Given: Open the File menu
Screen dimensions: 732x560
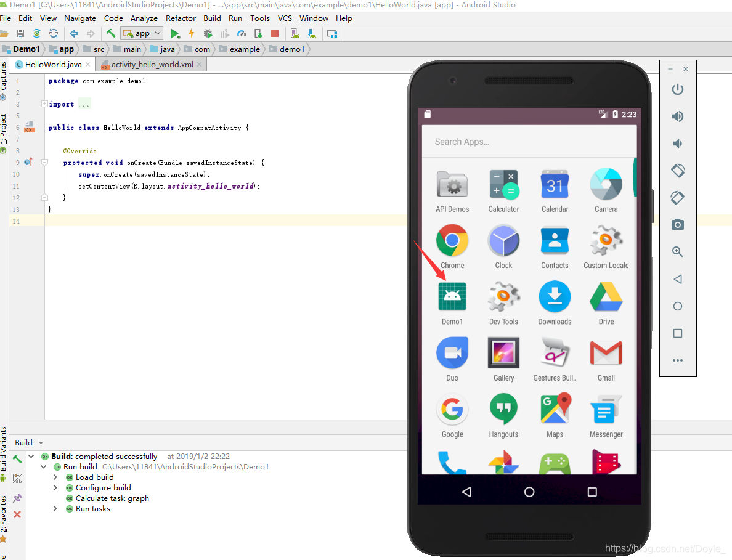Looking at the screenshot, I should pos(5,18).
